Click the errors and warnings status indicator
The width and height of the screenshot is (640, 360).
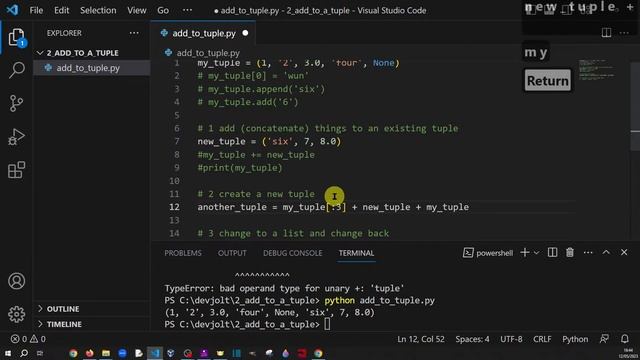(28, 339)
